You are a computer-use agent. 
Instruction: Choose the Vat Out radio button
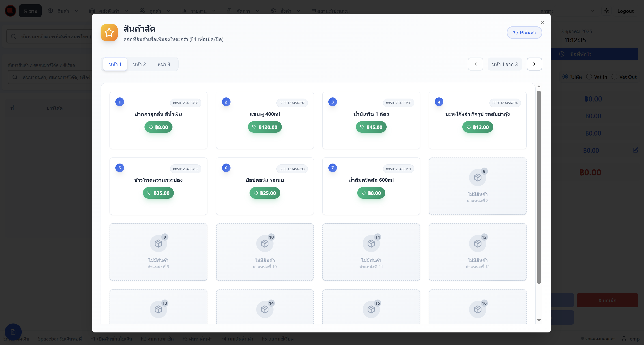(x=614, y=77)
